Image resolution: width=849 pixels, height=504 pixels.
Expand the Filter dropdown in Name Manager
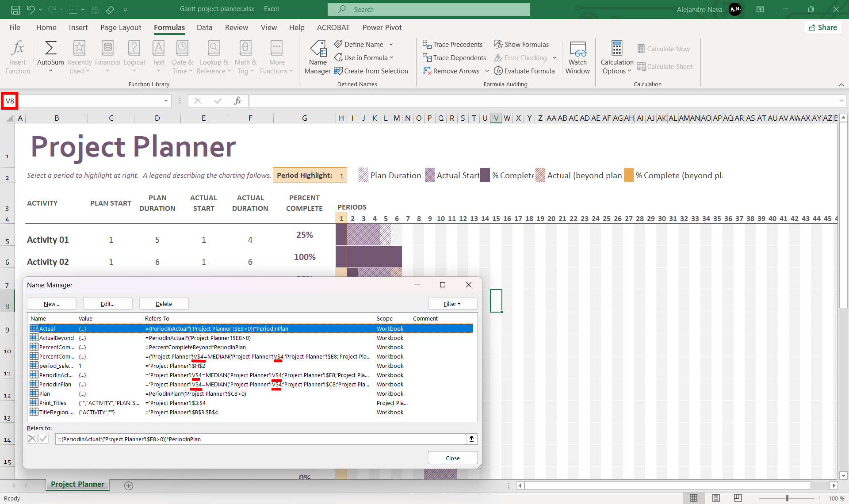tap(452, 304)
